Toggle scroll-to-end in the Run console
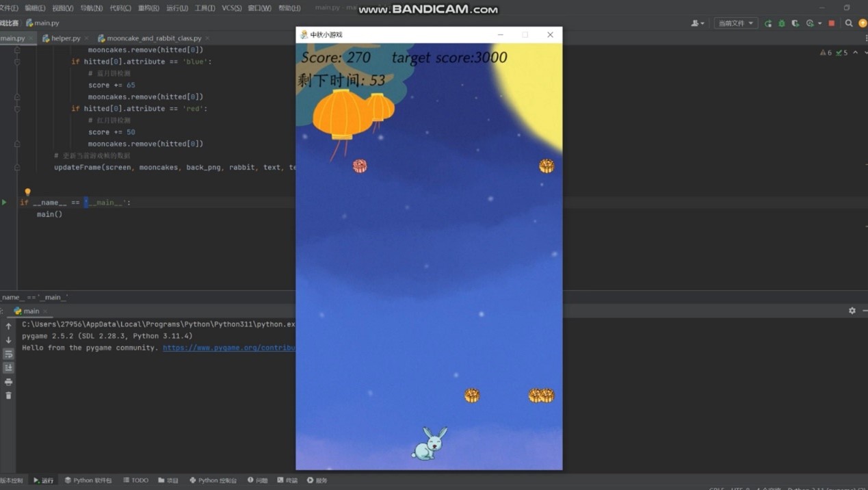 tap(8, 367)
